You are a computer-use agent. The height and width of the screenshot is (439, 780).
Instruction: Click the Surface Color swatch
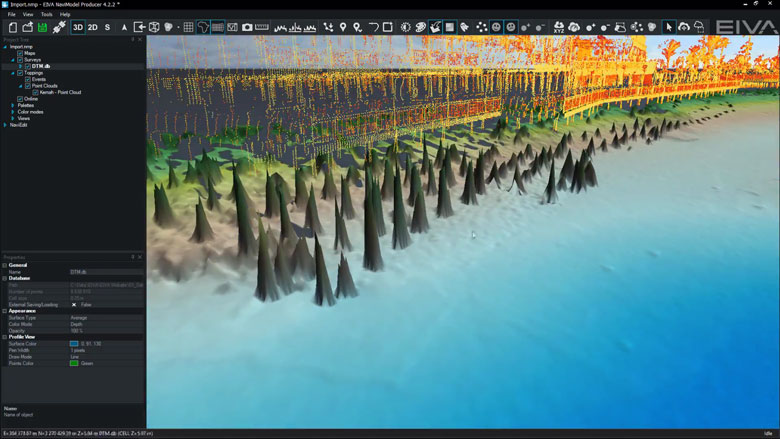click(x=74, y=343)
